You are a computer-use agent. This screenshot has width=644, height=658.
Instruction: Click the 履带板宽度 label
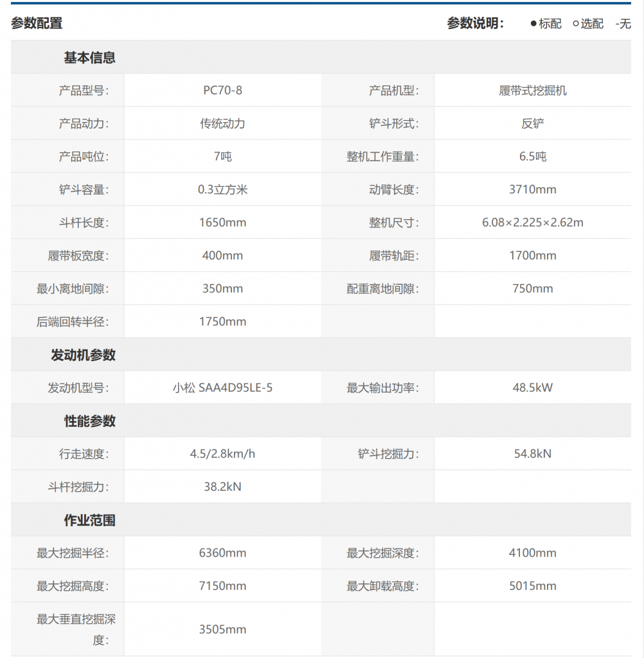[78, 256]
